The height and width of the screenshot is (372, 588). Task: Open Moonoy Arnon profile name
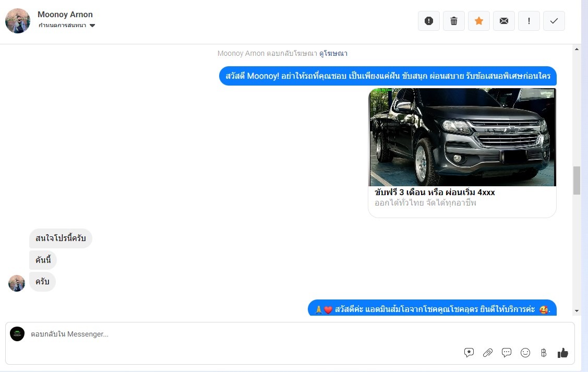pos(65,15)
